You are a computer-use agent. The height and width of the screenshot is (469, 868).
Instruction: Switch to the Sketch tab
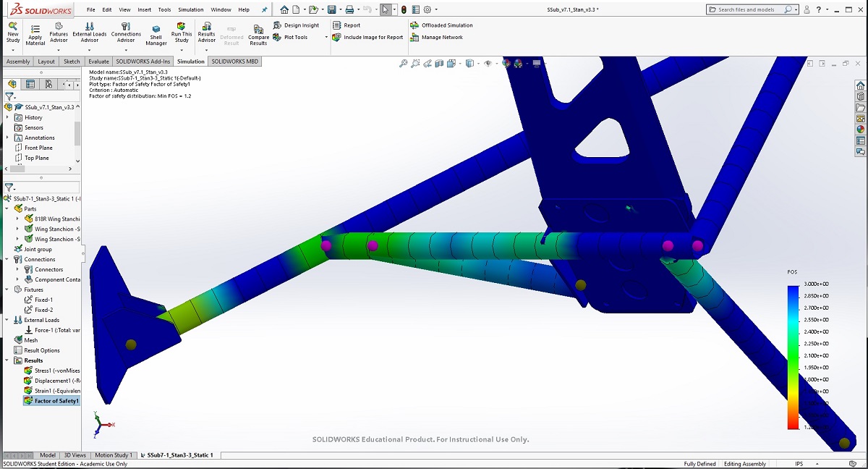pos(72,62)
